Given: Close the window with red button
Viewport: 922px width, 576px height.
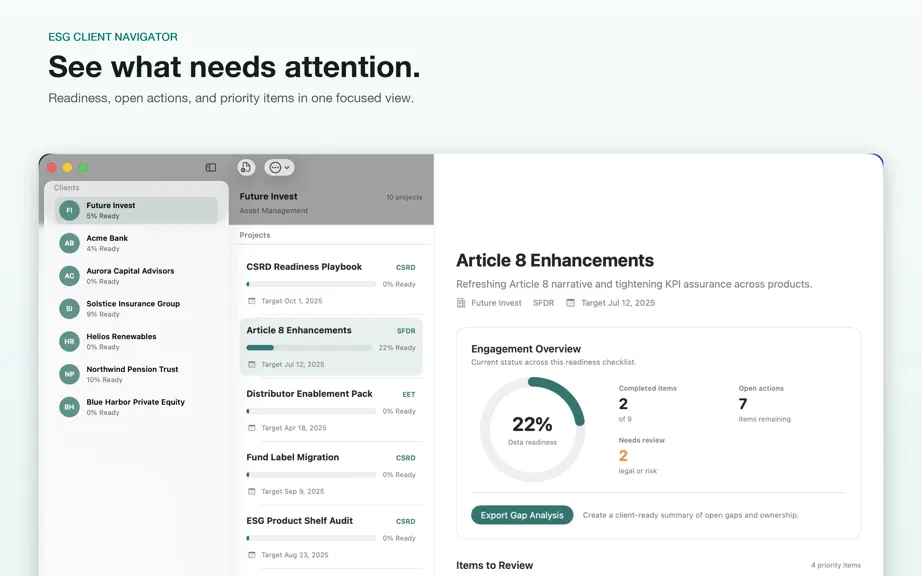Looking at the screenshot, I should point(52,168).
